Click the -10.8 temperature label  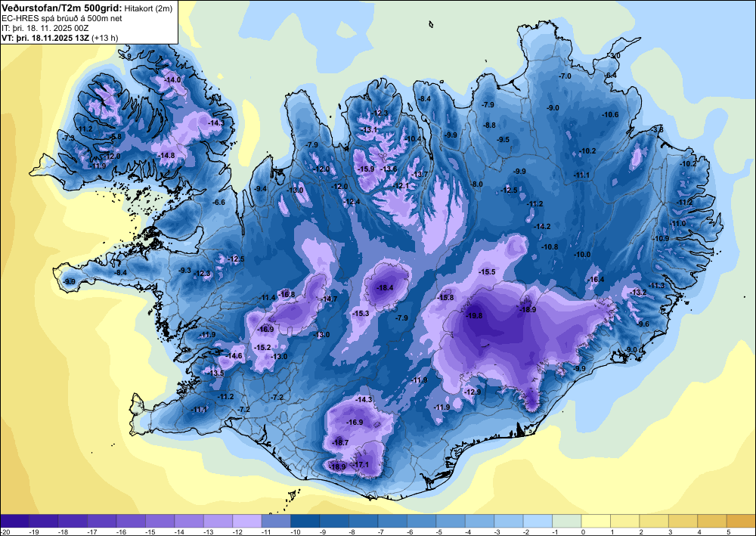pos(550,246)
